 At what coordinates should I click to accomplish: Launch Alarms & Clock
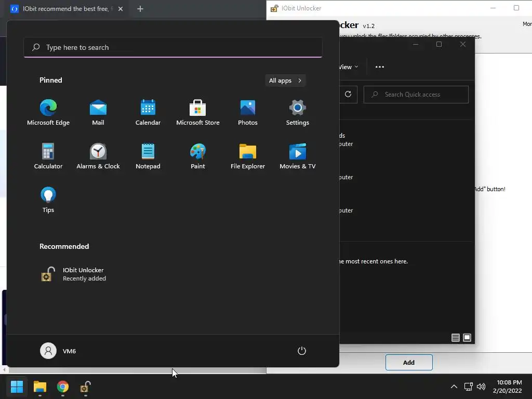tap(98, 156)
